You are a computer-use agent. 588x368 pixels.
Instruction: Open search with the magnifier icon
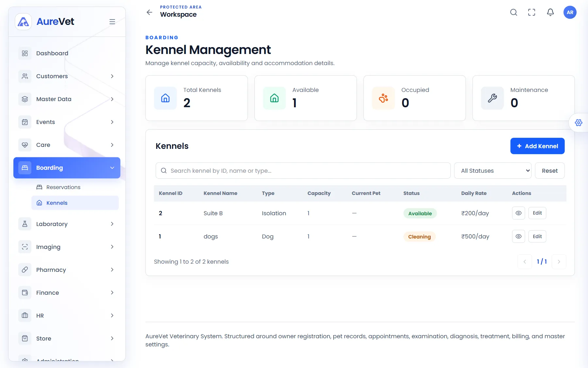[x=514, y=12]
